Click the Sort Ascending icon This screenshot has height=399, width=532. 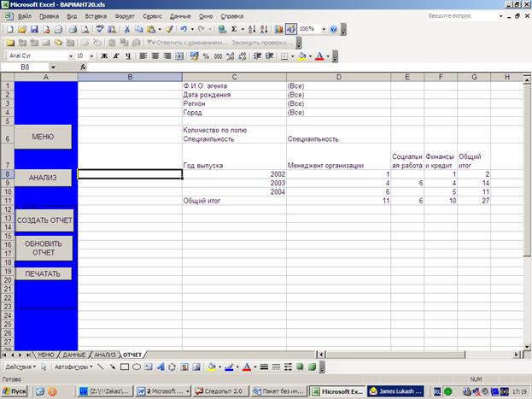point(248,29)
